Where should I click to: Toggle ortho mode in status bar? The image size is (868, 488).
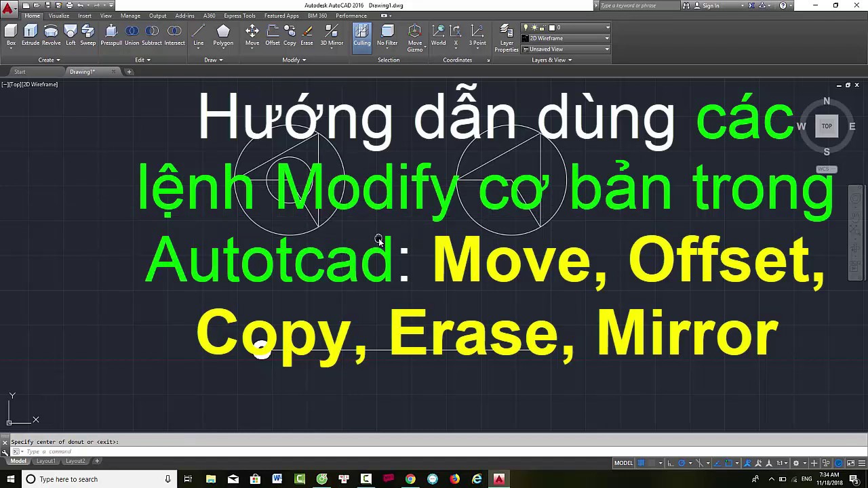pyautogui.click(x=671, y=463)
